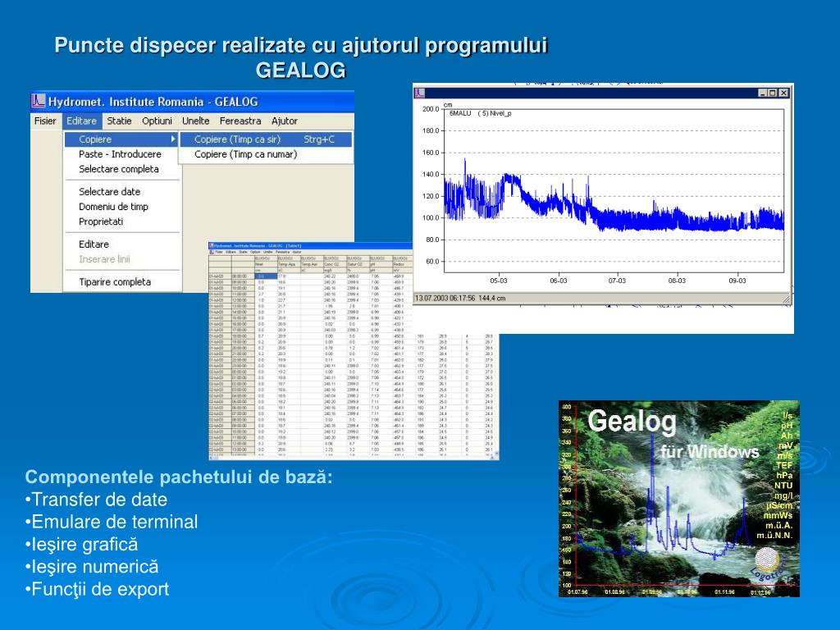Click the chart window's title bar icon

click(419, 94)
